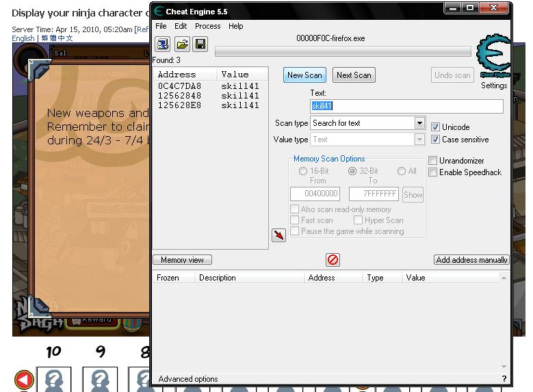Click the Cheat Engine title bar icon

159,12
